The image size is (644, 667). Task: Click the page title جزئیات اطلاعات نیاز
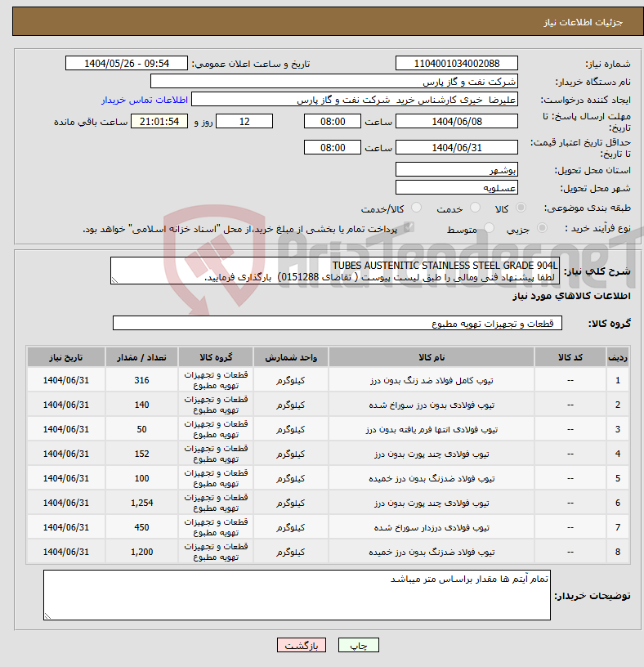tap(584, 22)
